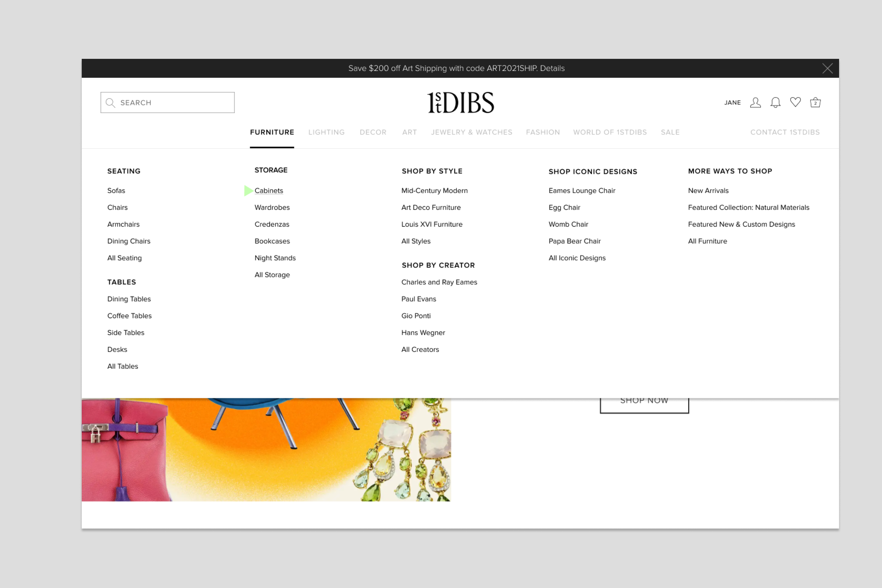Open the Sale menu tab

coord(670,132)
